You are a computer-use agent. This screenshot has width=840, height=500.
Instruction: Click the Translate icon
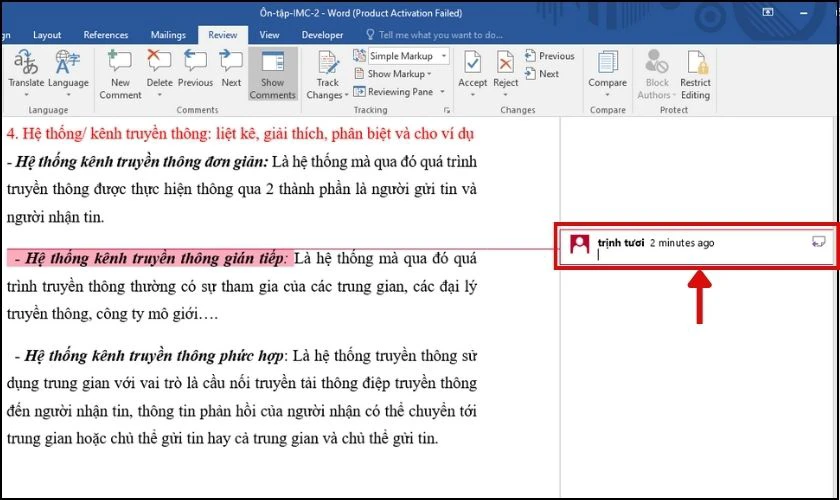tap(26, 62)
